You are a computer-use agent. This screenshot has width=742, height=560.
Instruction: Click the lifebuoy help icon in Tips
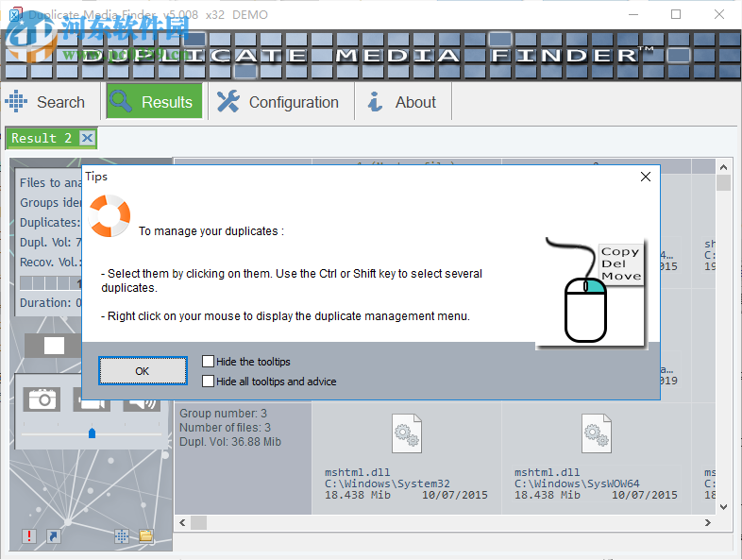[x=110, y=216]
